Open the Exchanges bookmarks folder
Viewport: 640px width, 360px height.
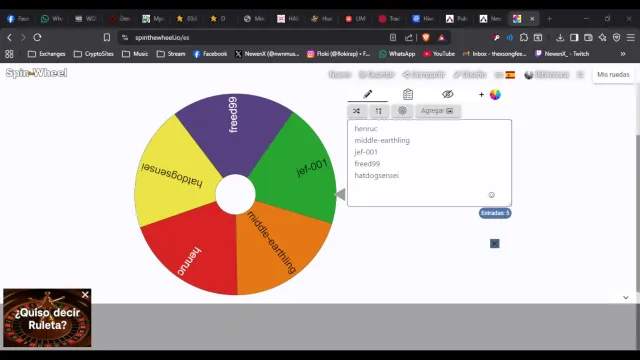pyautogui.click(x=46, y=54)
